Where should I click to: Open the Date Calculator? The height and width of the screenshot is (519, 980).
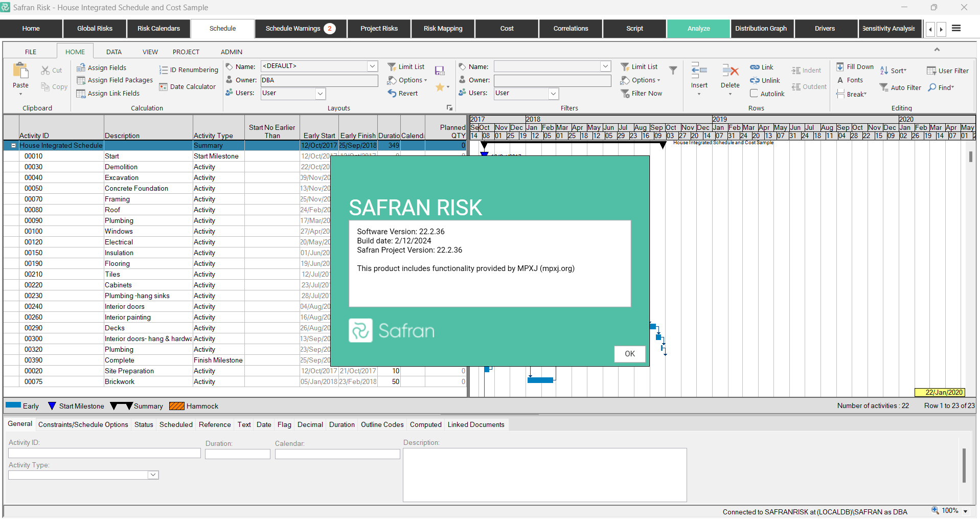pos(188,87)
